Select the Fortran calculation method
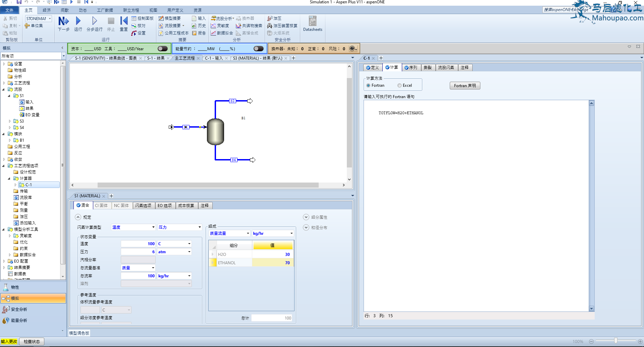Viewport: 644px width, 347px height. (368, 85)
